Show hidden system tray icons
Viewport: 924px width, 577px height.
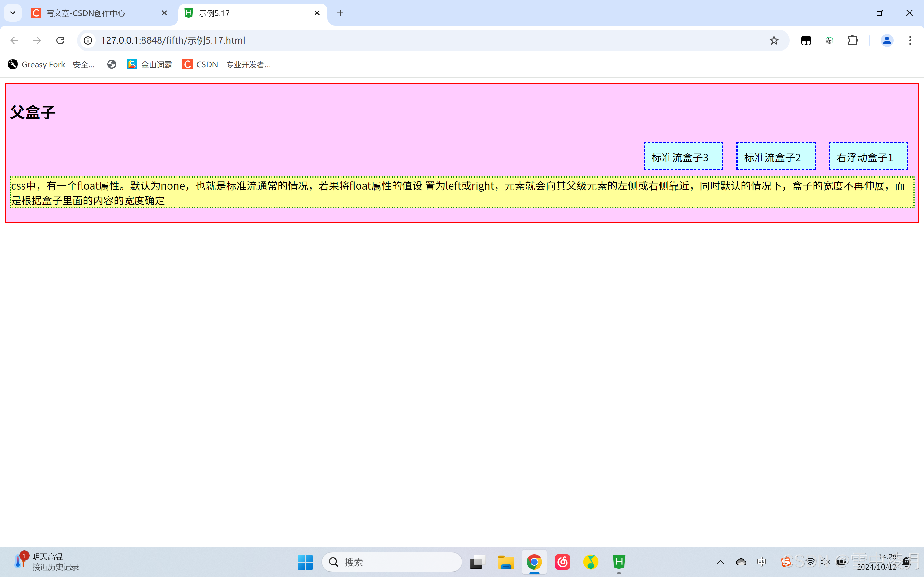tap(720, 562)
